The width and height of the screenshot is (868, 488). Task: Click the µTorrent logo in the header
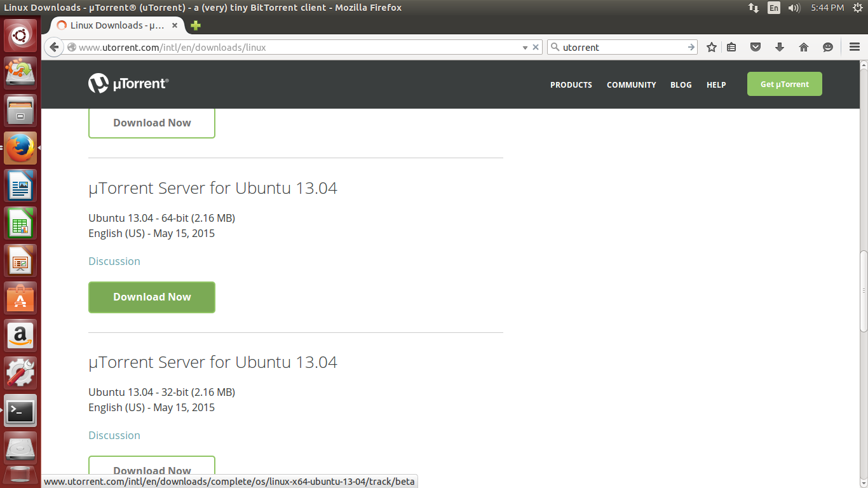pyautogui.click(x=128, y=83)
